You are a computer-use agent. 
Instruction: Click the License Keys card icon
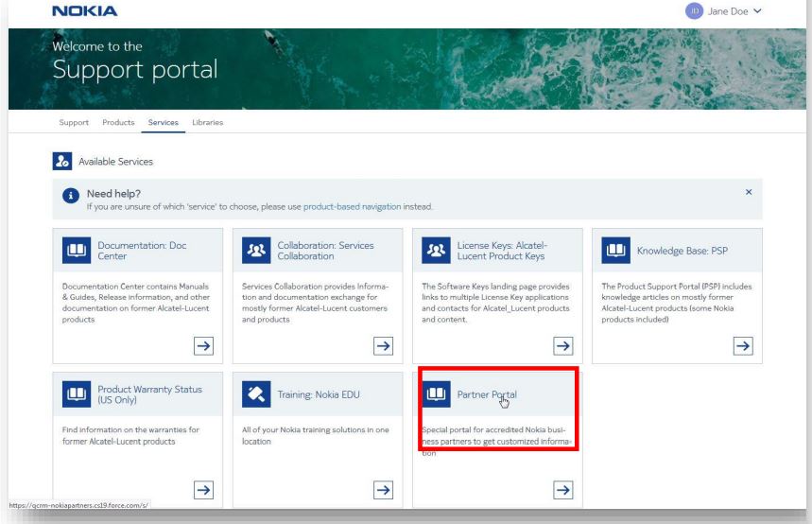[x=436, y=250]
